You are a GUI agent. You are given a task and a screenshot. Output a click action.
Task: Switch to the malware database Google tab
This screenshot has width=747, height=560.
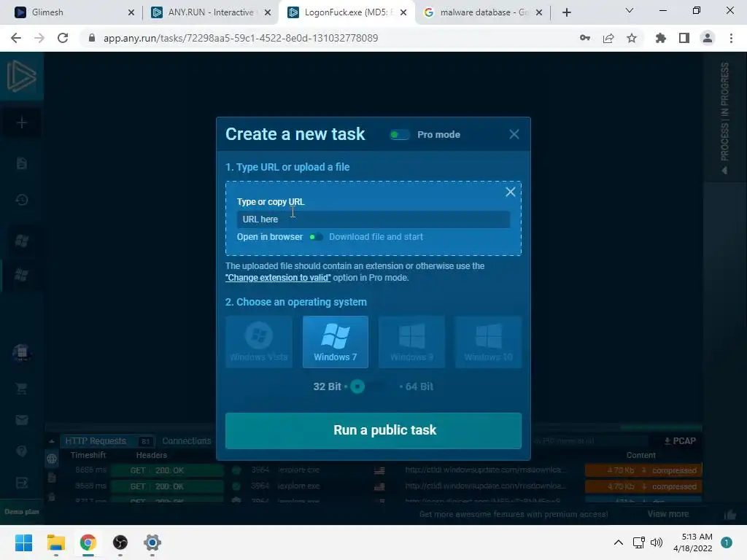(484, 12)
